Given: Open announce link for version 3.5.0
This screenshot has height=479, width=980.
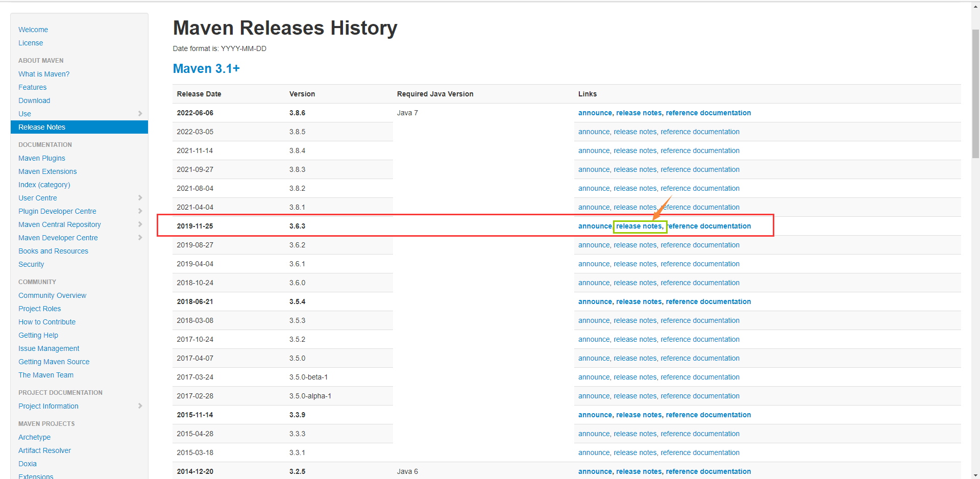Looking at the screenshot, I should (594, 358).
